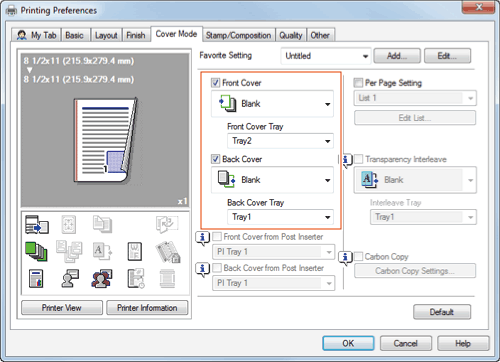Click the Printer Information button
This screenshot has width=500, height=362.
point(147,308)
